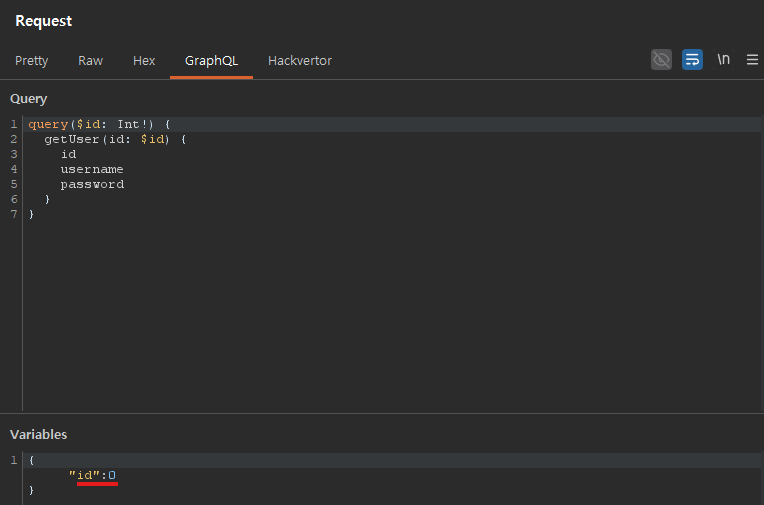Click the underlined "id" variable key
Image resolution: width=764 pixels, height=505 pixels.
(84, 474)
